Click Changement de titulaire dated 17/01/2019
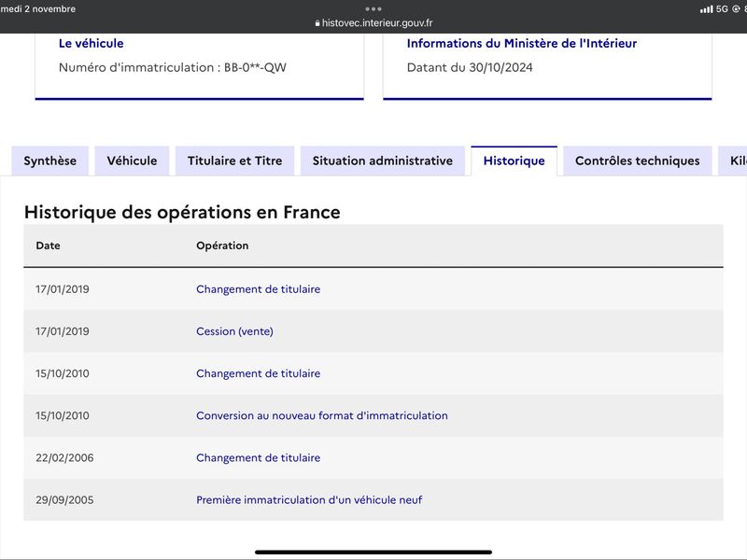This screenshot has height=560, width=747. pos(259,289)
